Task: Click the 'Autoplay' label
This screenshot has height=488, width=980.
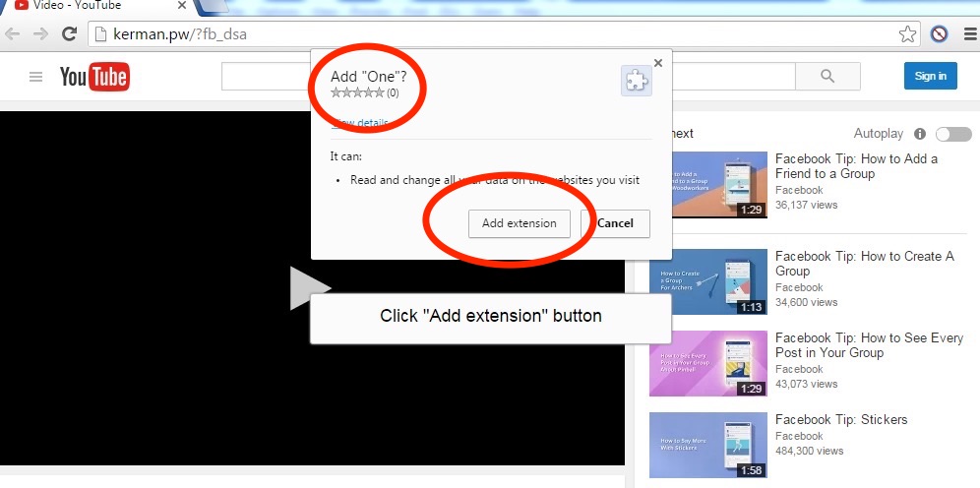Action: (878, 134)
